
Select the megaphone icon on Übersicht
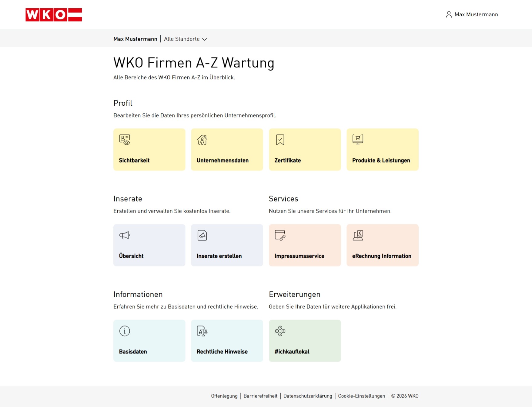coord(124,235)
